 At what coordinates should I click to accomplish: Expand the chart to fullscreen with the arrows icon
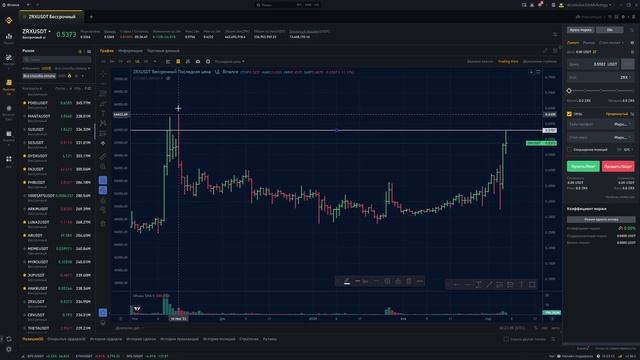(545, 51)
